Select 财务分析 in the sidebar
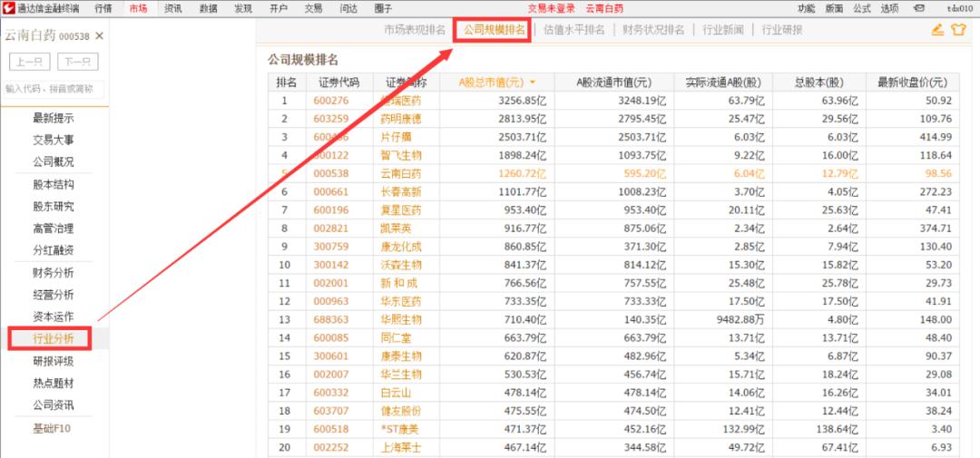The height and width of the screenshot is (458, 980). (x=54, y=272)
